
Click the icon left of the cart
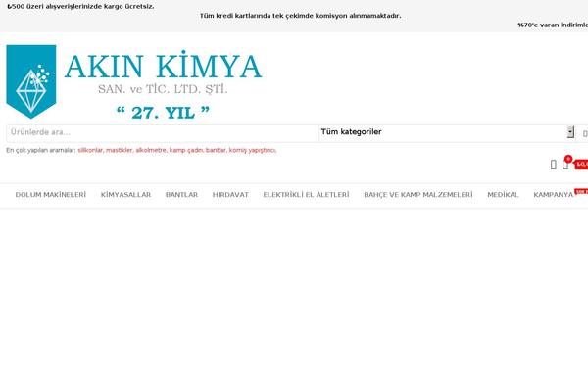pyautogui.click(x=553, y=165)
